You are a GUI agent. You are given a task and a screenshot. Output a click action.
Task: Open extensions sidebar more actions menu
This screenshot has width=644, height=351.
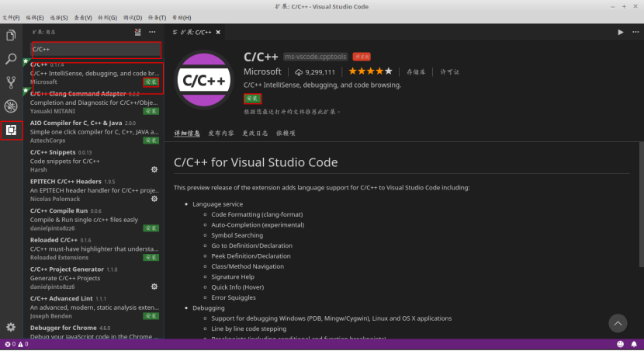click(x=152, y=32)
